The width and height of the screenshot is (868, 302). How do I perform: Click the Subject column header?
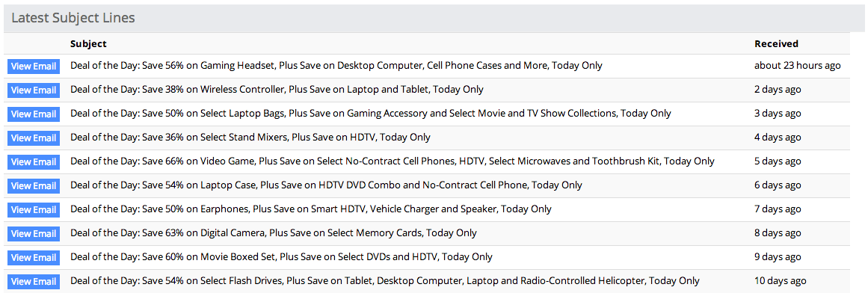(x=88, y=44)
